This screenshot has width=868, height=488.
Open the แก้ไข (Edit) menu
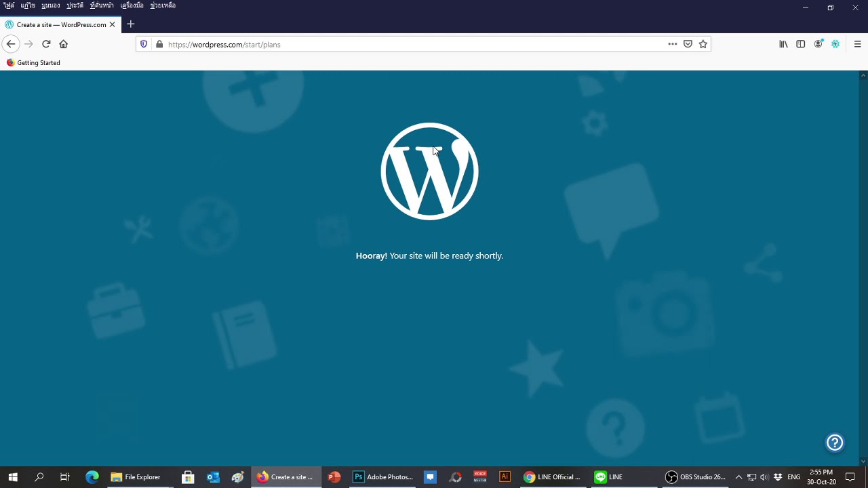tap(28, 5)
